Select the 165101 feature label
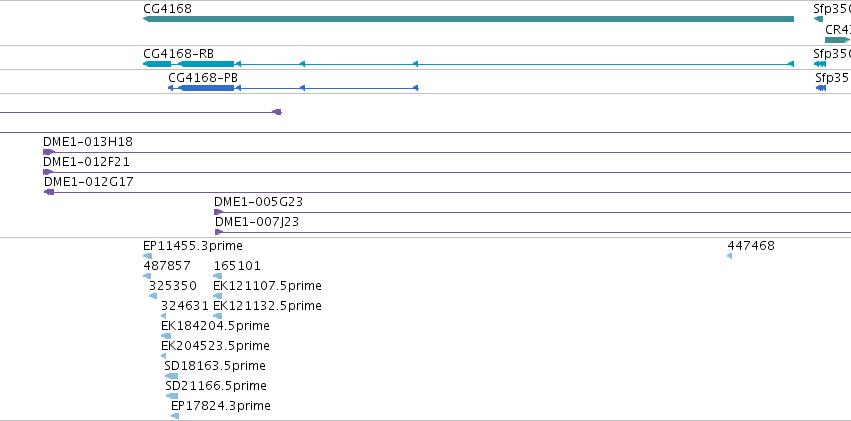 (237, 266)
